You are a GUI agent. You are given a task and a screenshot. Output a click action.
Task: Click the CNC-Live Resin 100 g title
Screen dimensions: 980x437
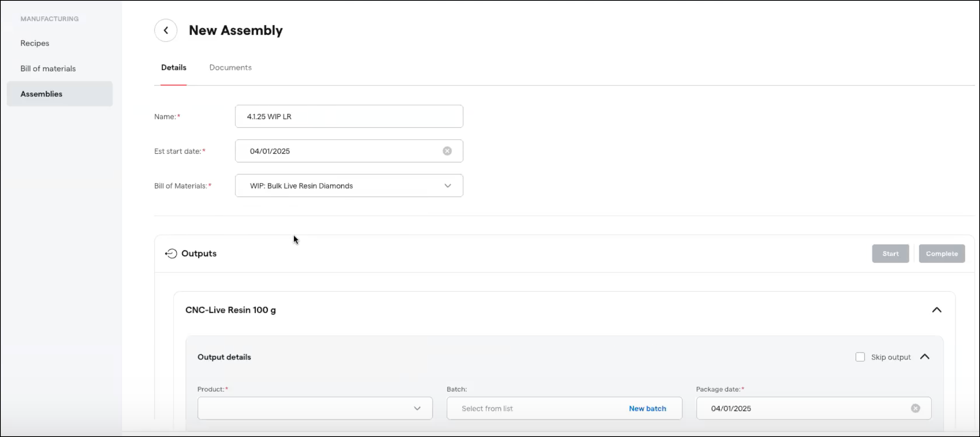(230, 310)
